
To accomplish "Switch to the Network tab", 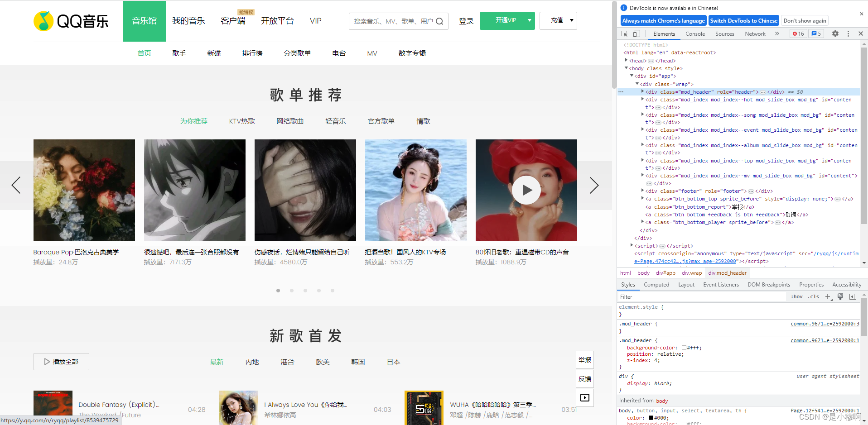I will pos(755,34).
